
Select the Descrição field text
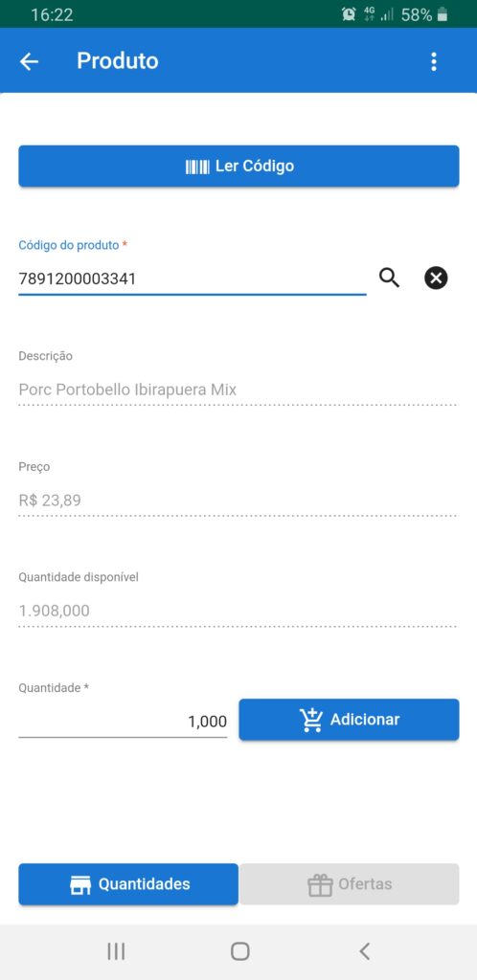tap(127, 390)
